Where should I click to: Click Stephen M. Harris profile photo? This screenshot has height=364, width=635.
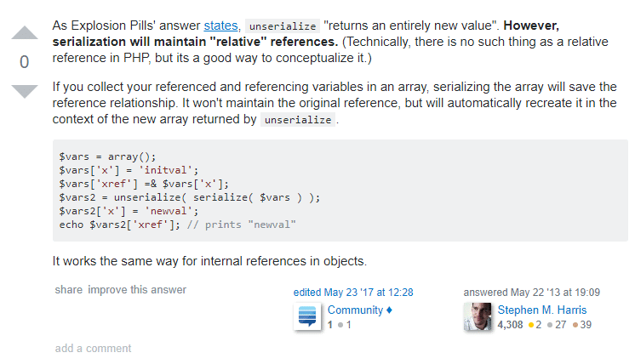point(477,316)
